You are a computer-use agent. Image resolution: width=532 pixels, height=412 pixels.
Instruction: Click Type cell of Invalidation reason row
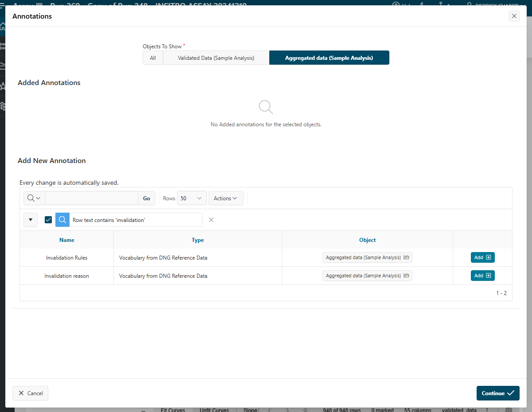(x=198, y=276)
